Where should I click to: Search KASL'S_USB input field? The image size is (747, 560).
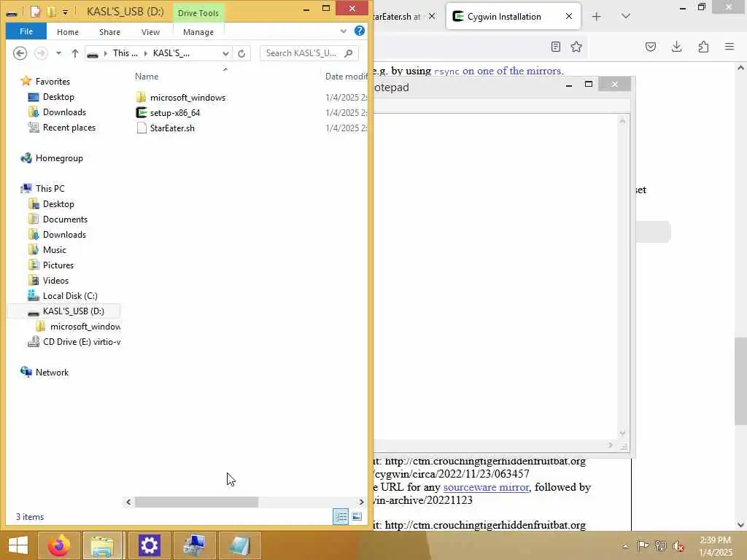[309, 52]
